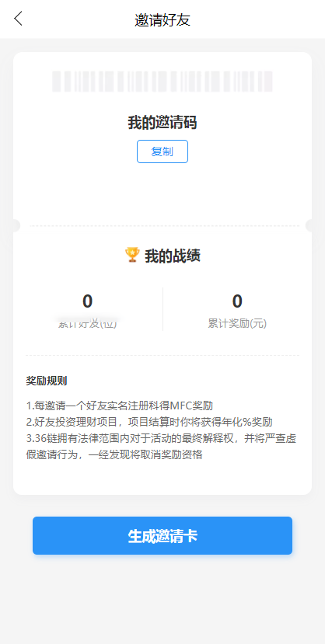Click the left ticket-notch circle on the card edge
The width and height of the screenshot is (325, 644).
tap(15, 225)
